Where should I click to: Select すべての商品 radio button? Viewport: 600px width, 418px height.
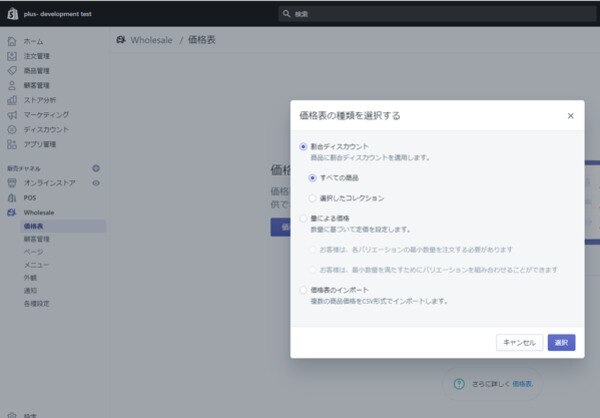pyautogui.click(x=312, y=178)
